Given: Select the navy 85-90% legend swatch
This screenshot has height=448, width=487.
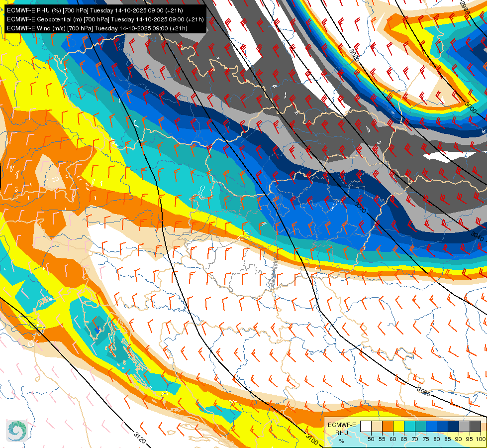Looking at the screenshot, I should pos(454,427).
